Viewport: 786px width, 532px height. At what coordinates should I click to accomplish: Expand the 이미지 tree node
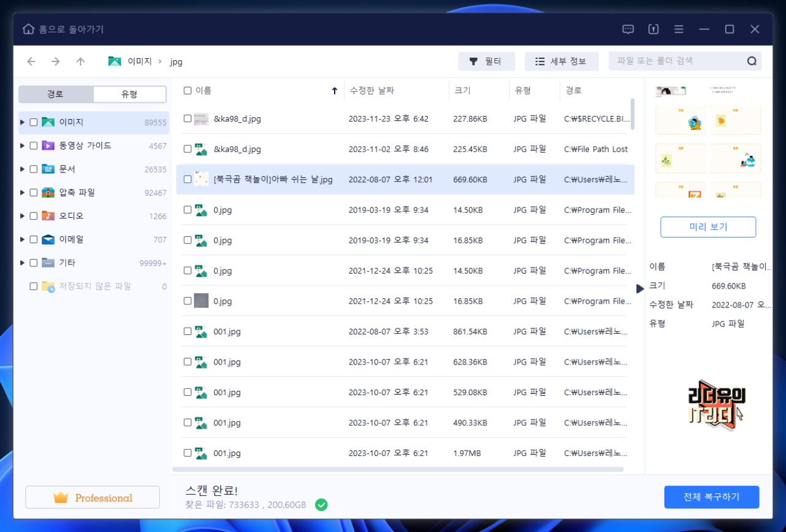(x=23, y=122)
